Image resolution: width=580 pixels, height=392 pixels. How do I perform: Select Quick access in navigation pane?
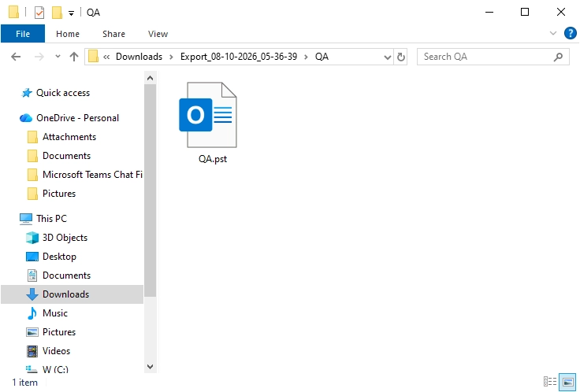[x=63, y=93]
